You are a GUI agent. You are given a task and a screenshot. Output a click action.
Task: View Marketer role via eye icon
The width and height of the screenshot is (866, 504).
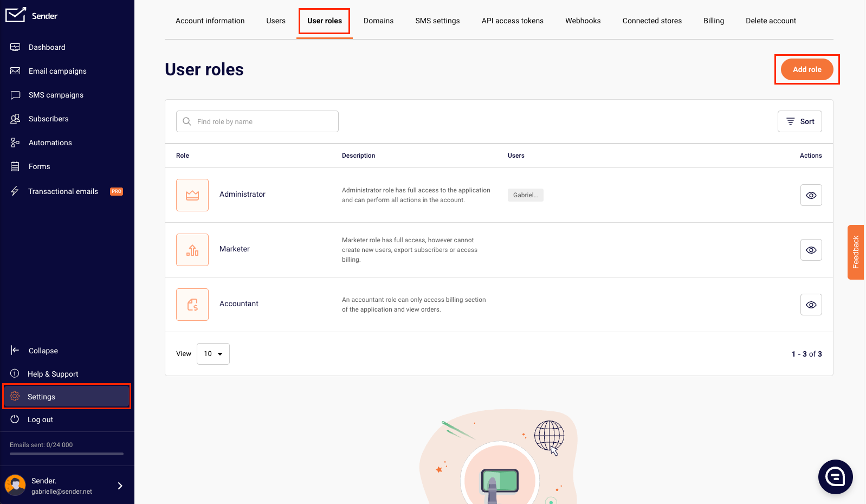tap(811, 250)
